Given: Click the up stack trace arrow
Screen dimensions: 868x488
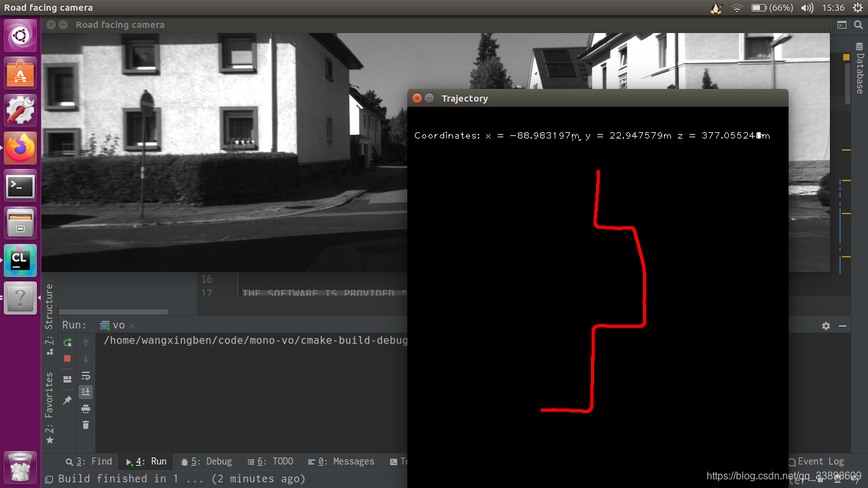Looking at the screenshot, I should pyautogui.click(x=86, y=342).
